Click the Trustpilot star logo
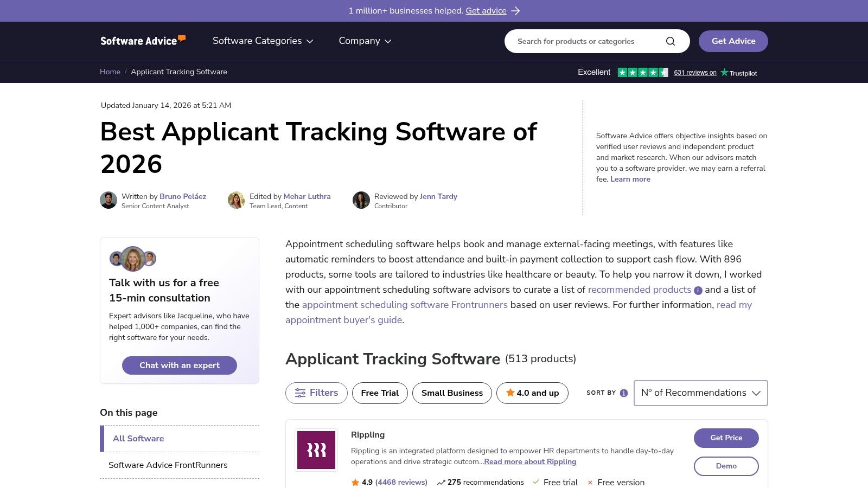Image resolution: width=868 pixels, height=488 pixels. (724, 72)
